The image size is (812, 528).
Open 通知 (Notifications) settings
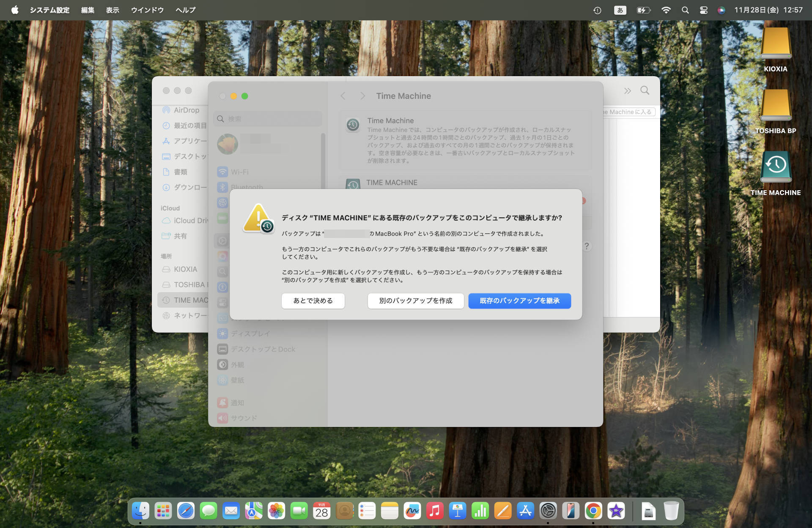click(238, 402)
